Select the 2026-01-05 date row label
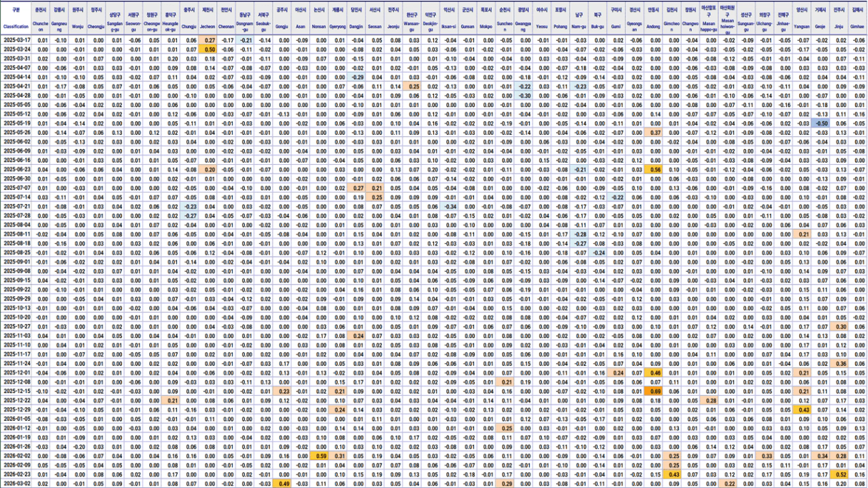The width and height of the screenshot is (868, 488). pyautogui.click(x=16, y=419)
